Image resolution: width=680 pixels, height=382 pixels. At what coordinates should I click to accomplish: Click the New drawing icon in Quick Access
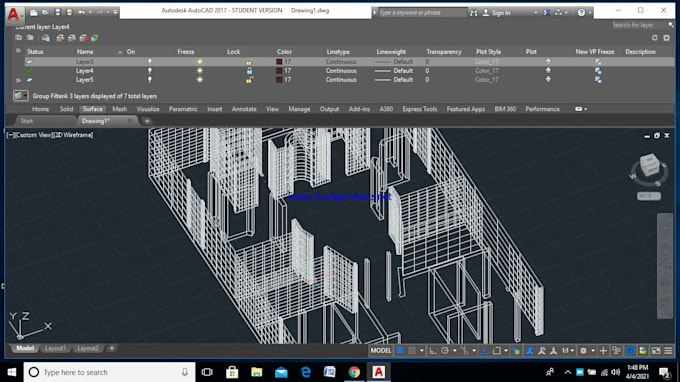click(33, 13)
